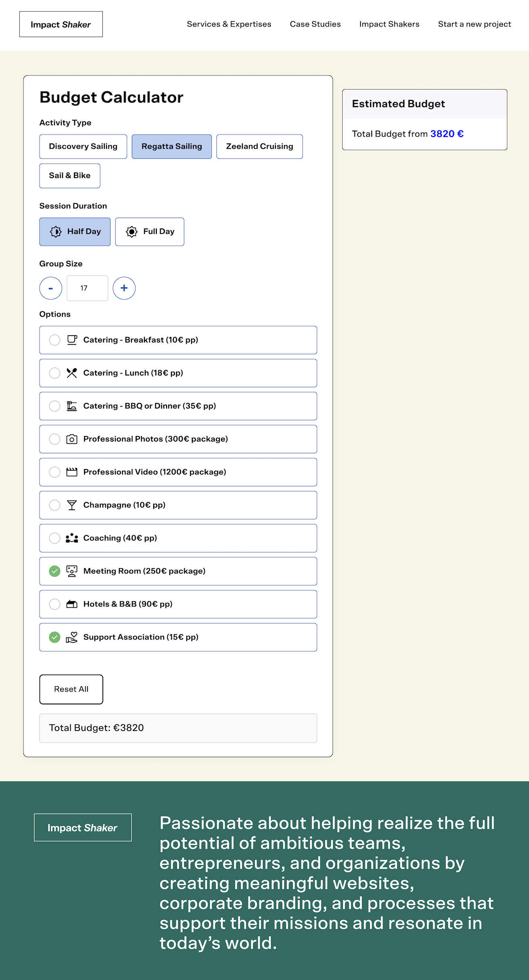The image size is (529, 980).
Task: Go to Case Studies in navigation
Action: (x=315, y=24)
